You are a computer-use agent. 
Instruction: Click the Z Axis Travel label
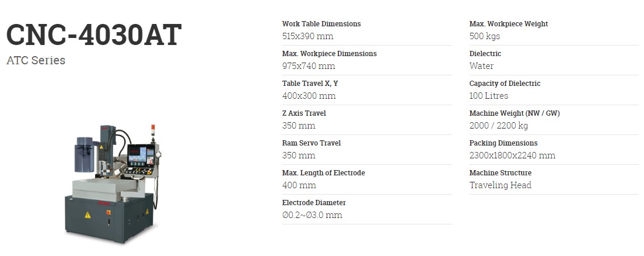304,113
